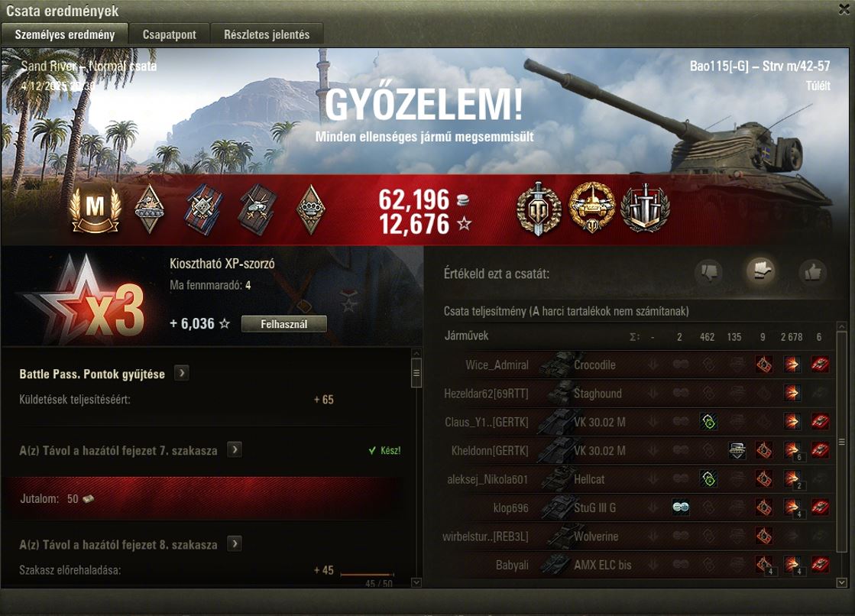Click the knuckle-duster diamond medal icon

click(311, 209)
